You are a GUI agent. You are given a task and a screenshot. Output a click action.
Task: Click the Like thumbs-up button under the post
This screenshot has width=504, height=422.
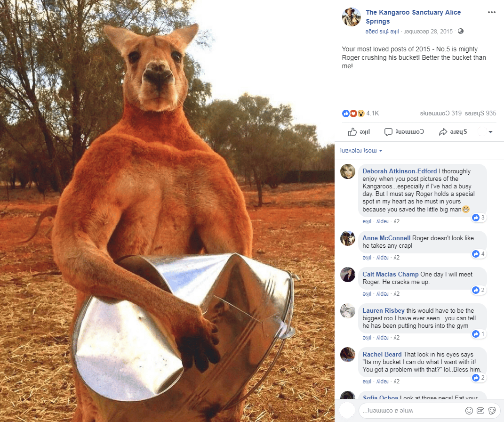pyautogui.click(x=359, y=132)
